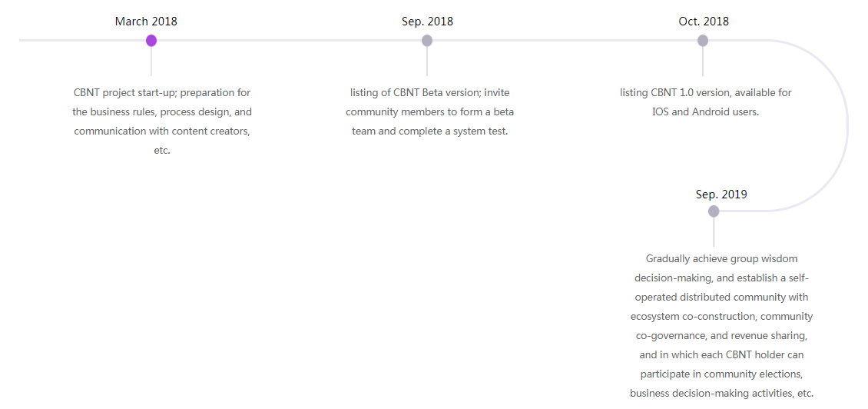Click the CBNT 1.0 version listing description

pos(705,102)
